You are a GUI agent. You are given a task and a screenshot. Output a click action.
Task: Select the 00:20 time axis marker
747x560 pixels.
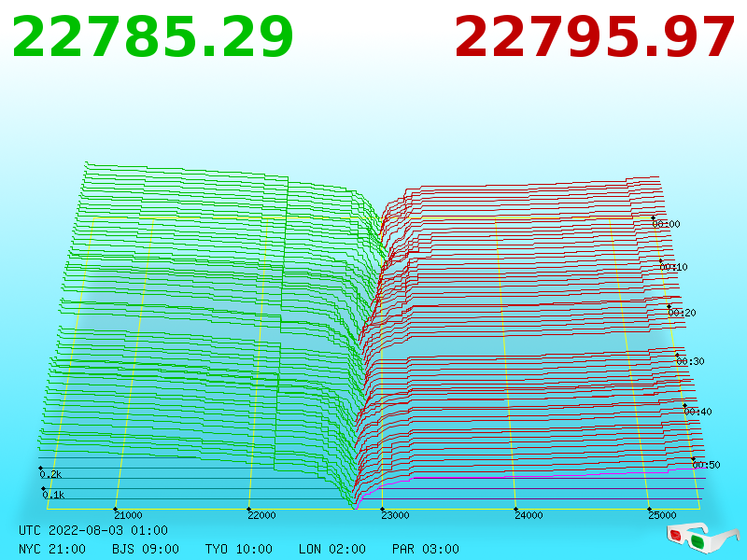click(683, 313)
